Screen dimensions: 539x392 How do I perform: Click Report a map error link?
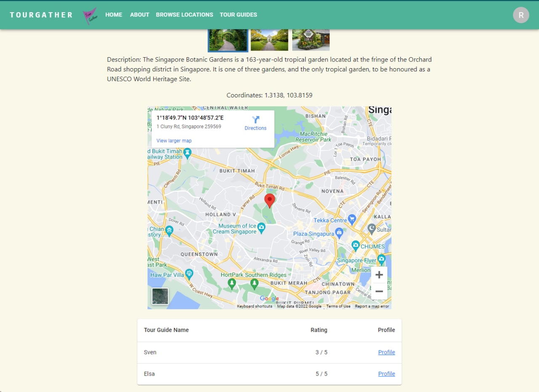point(372,306)
